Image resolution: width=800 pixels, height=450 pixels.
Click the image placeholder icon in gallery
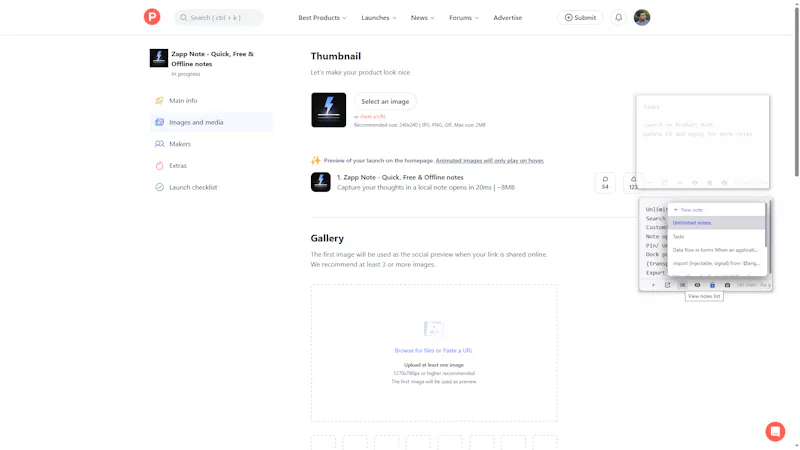434,329
